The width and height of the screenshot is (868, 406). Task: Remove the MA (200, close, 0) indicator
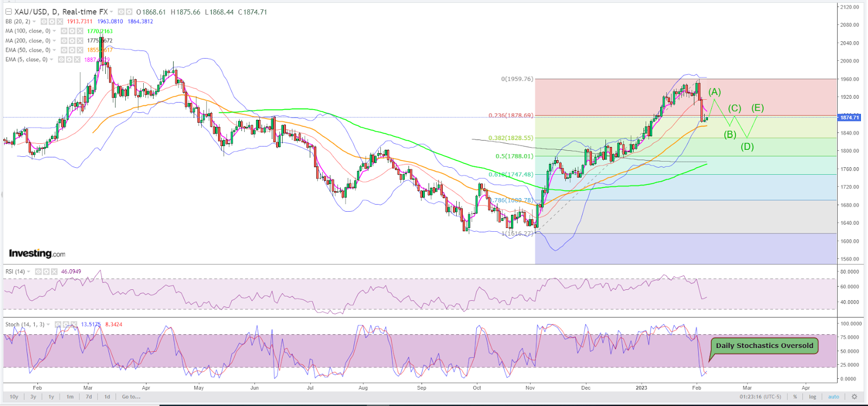(80, 41)
